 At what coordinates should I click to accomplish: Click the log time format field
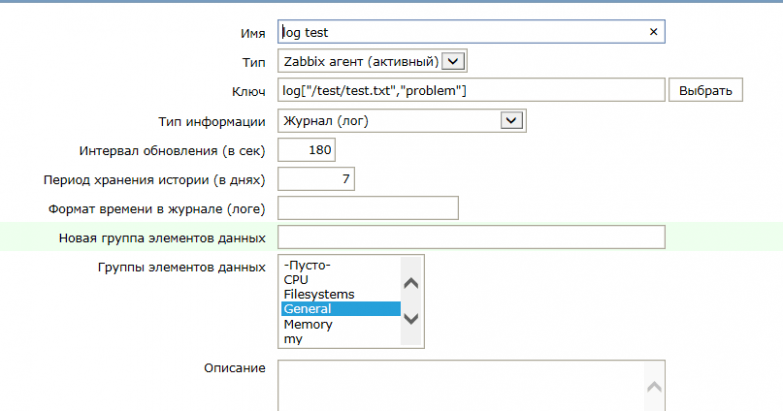tap(367, 208)
